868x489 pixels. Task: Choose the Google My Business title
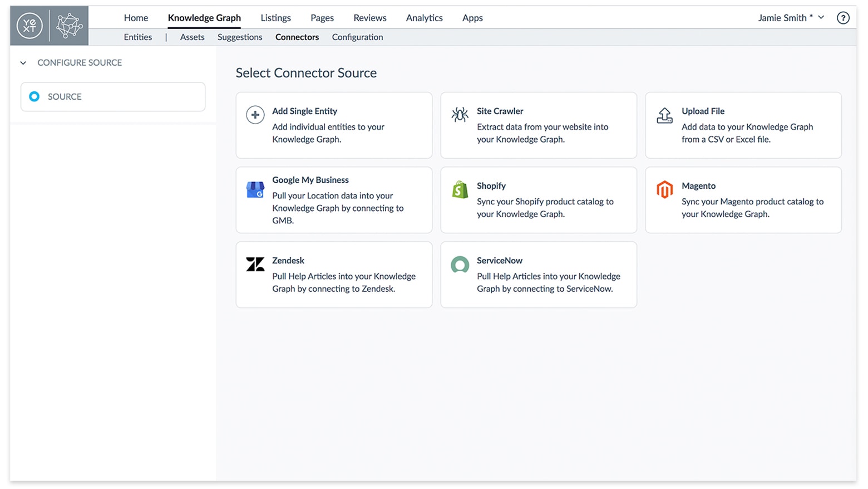click(x=310, y=180)
